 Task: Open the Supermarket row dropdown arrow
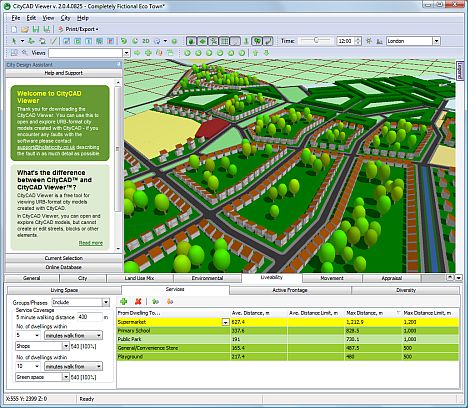[x=226, y=322]
